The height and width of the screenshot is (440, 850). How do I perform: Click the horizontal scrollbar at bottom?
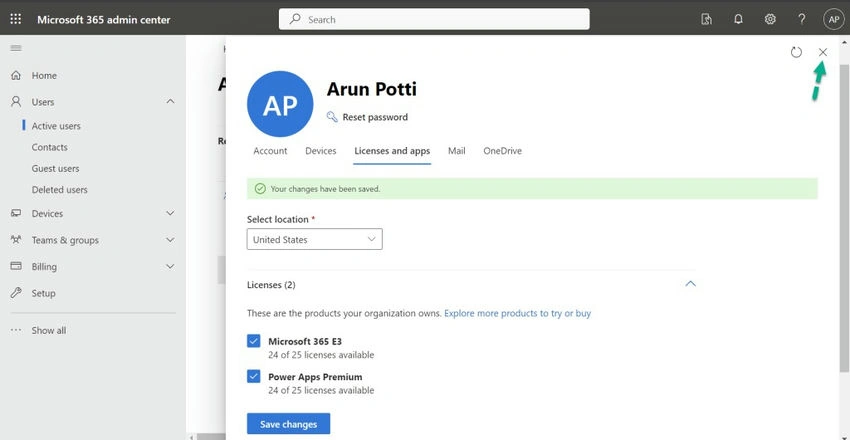click(210, 437)
